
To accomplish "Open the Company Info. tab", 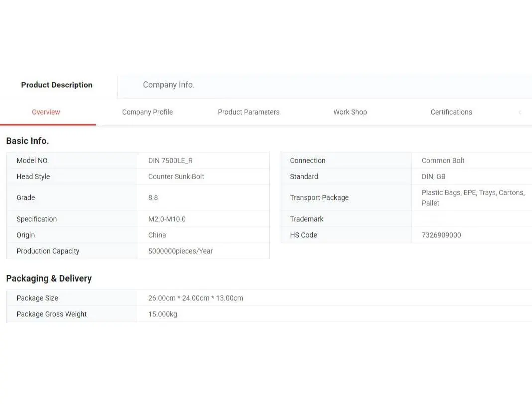I will 168,85.
